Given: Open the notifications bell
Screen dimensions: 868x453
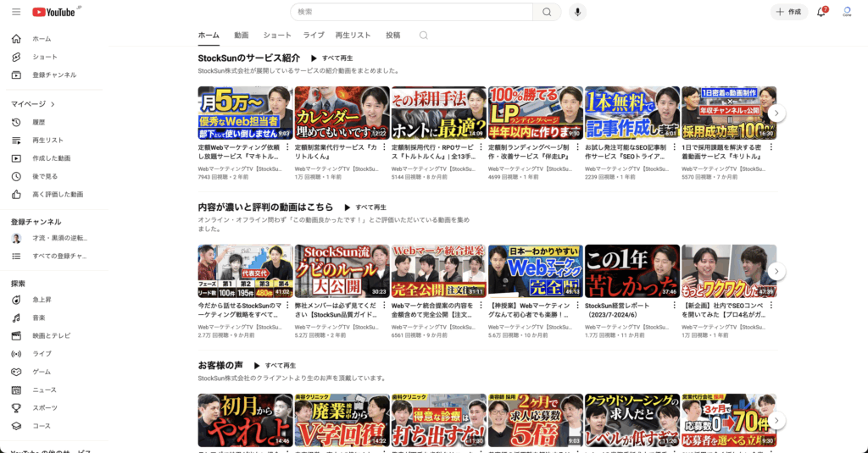Looking at the screenshot, I should point(821,12).
